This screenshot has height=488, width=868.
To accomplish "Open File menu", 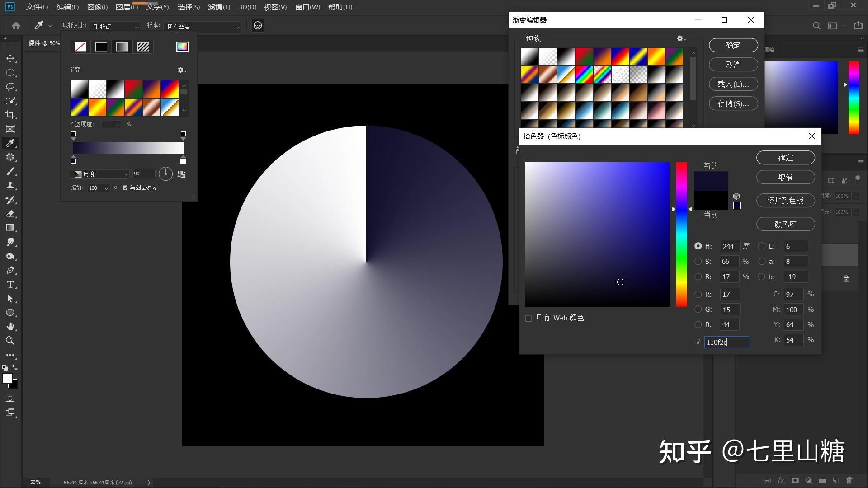I will tap(37, 7).
